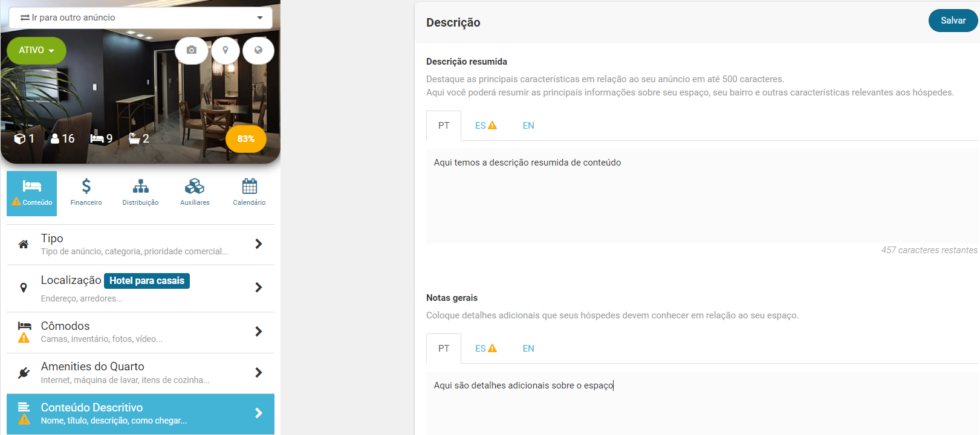Image resolution: width=980 pixels, height=435 pixels.
Task: Open the Cômodos menu row title
Action: [65, 326]
